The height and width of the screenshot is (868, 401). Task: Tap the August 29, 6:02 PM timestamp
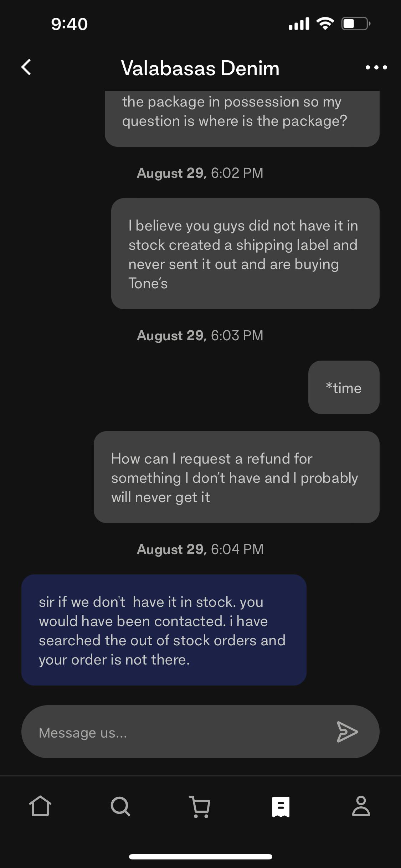(x=200, y=173)
